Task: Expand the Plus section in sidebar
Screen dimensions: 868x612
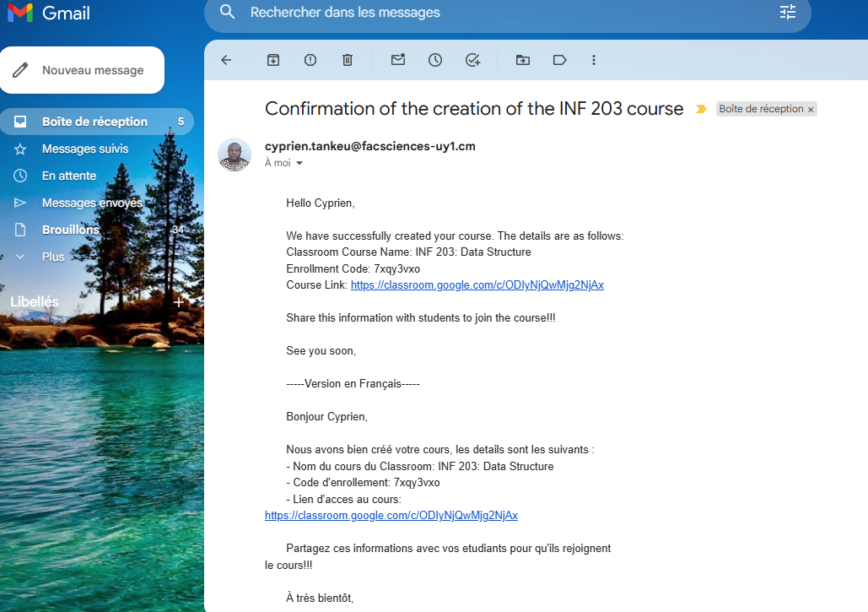Action: 52,257
